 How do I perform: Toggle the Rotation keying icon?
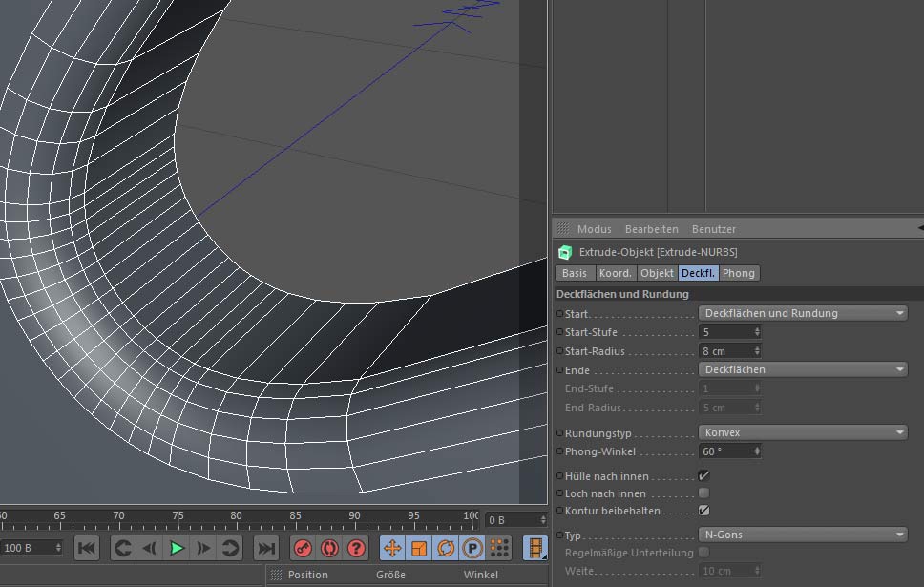click(x=446, y=548)
